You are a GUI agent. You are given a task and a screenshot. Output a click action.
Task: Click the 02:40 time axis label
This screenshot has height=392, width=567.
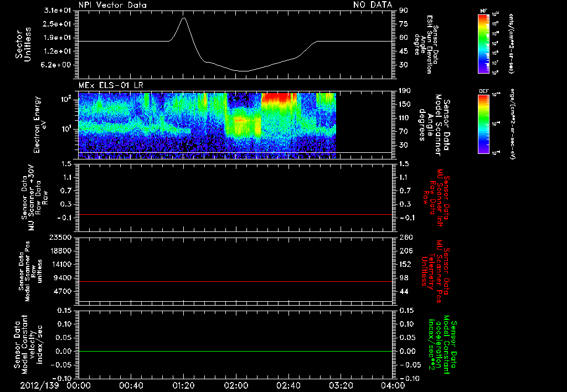pyautogui.click(x=288, y=385)
